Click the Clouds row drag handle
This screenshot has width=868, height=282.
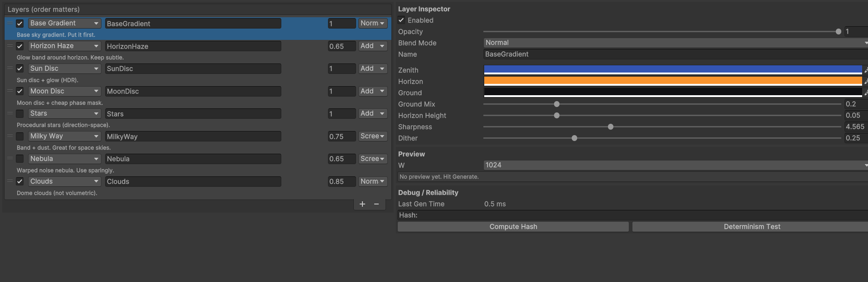pyautogui.click(x=10, y=181)
